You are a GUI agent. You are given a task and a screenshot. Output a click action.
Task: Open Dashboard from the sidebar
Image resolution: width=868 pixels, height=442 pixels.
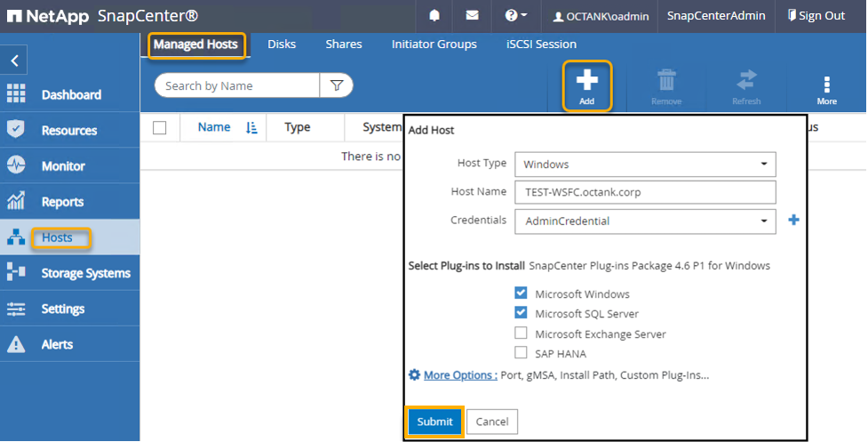coord(71,94)
